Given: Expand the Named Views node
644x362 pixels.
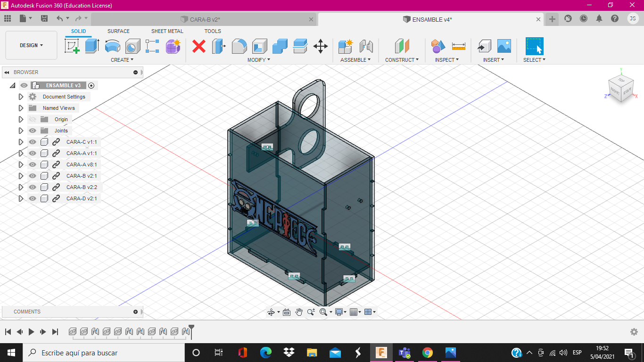Looking at the screenshot, I should coord(21,108).
